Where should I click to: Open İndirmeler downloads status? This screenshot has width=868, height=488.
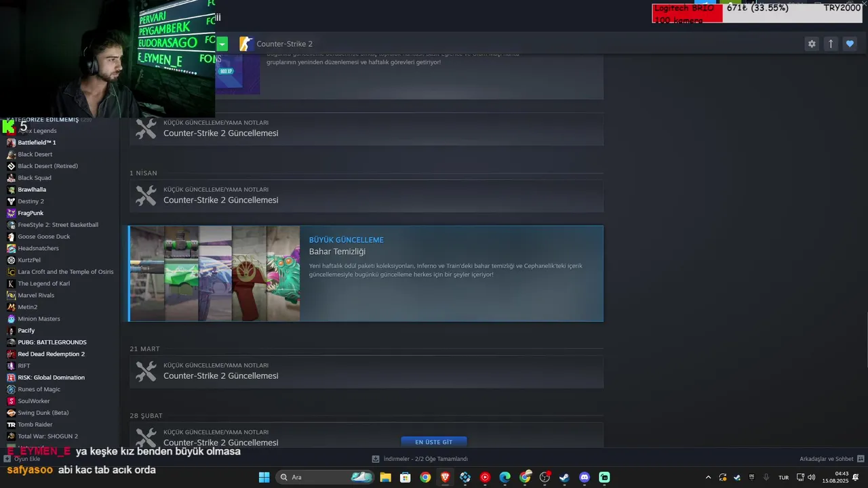(420, 459)
